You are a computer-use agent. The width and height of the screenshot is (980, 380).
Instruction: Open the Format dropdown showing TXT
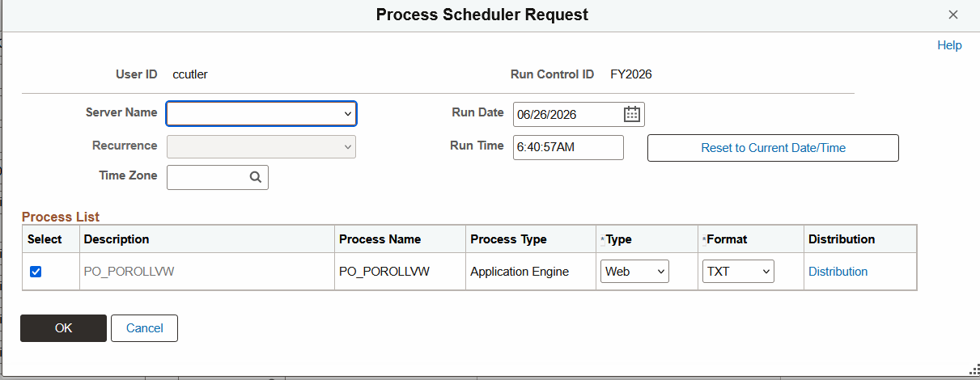tap(738, 272)
